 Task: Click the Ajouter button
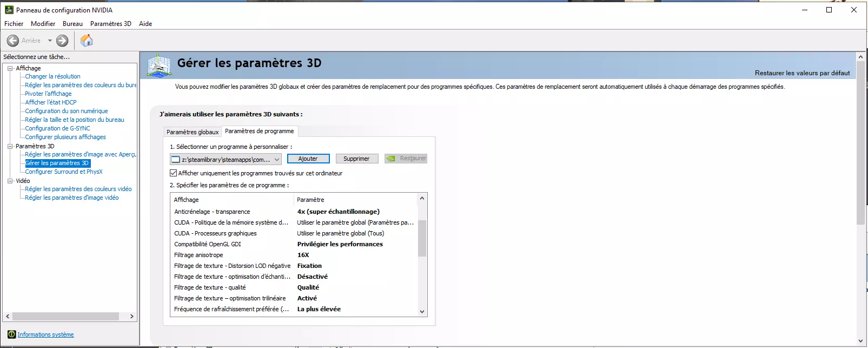click(308, 159)
